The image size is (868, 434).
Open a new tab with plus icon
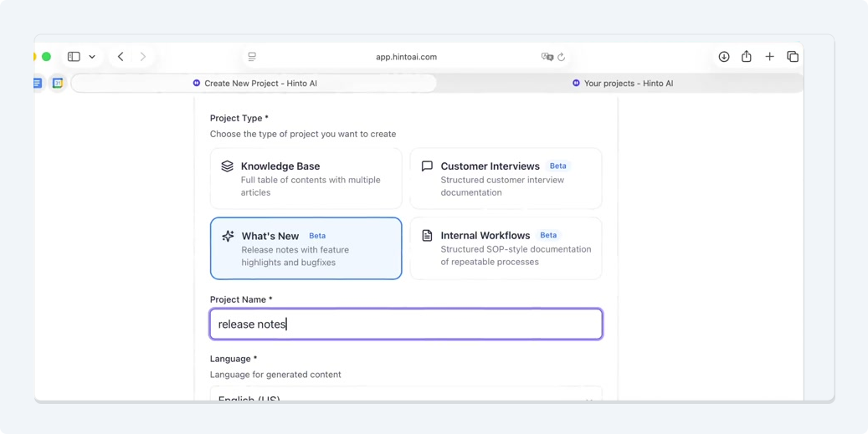(x=770, y=57)
